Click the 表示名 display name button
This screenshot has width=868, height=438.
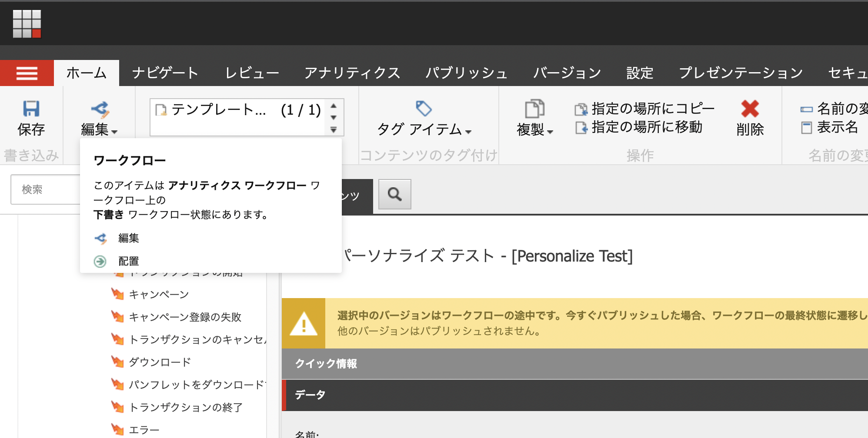click(x=829, y=127)
